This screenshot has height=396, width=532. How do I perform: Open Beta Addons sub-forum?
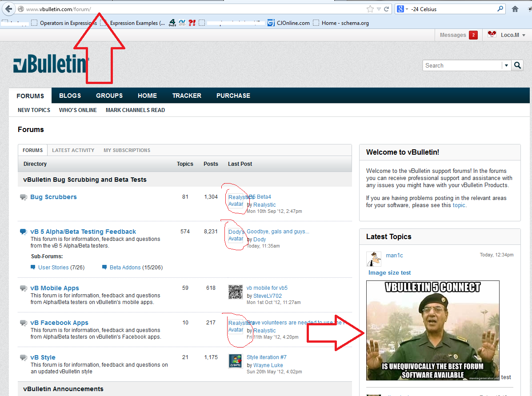[125, 268]
